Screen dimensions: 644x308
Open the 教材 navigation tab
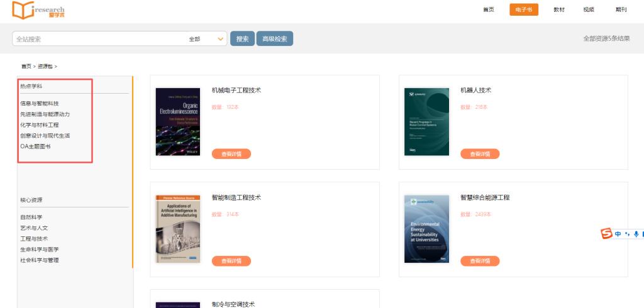(x=559, y=10)
